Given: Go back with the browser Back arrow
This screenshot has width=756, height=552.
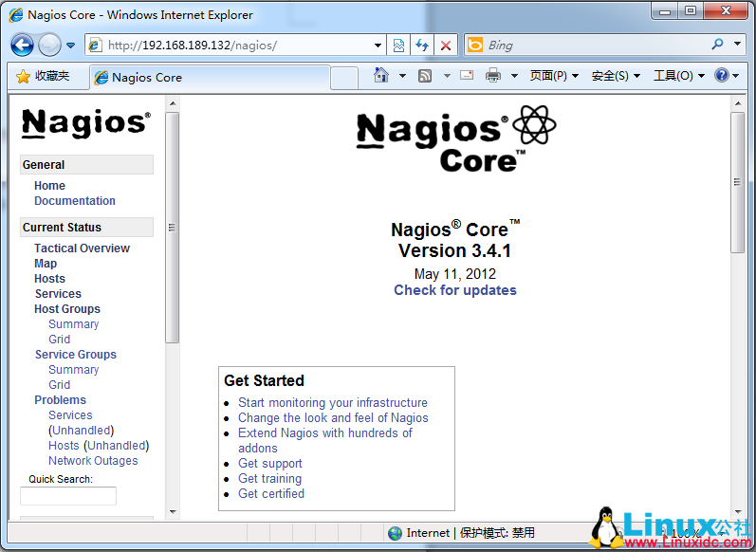Looking at the screenshot, I should [x=22, y=46].
